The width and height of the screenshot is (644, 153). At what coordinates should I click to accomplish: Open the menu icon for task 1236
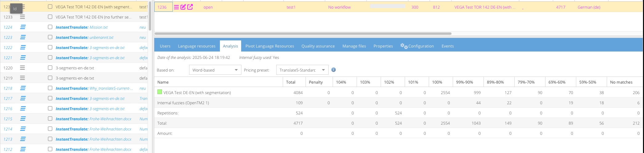tap(176, 7)
